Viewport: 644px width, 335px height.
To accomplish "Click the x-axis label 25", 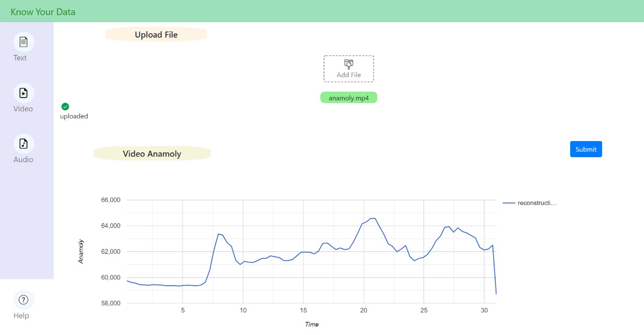I will 424,310.
